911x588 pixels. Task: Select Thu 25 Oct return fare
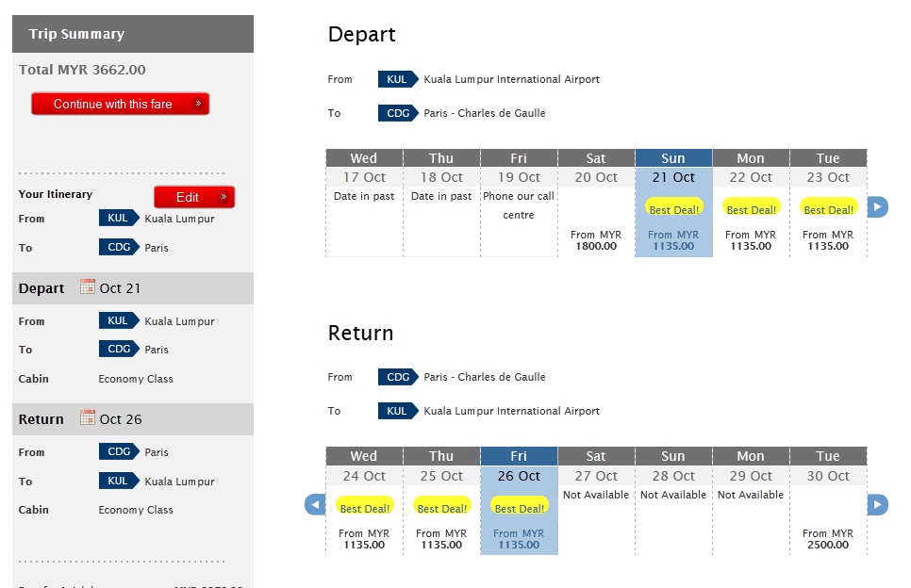(441, 538)
